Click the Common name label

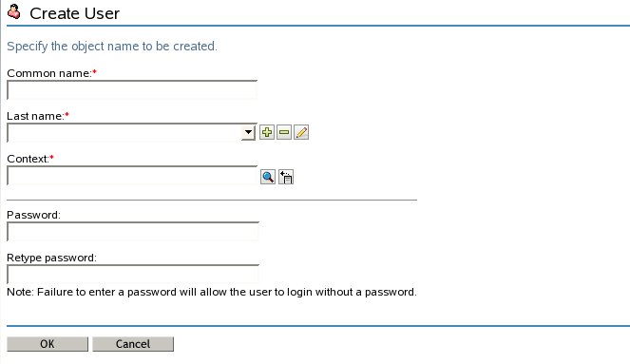pos(49,73)
